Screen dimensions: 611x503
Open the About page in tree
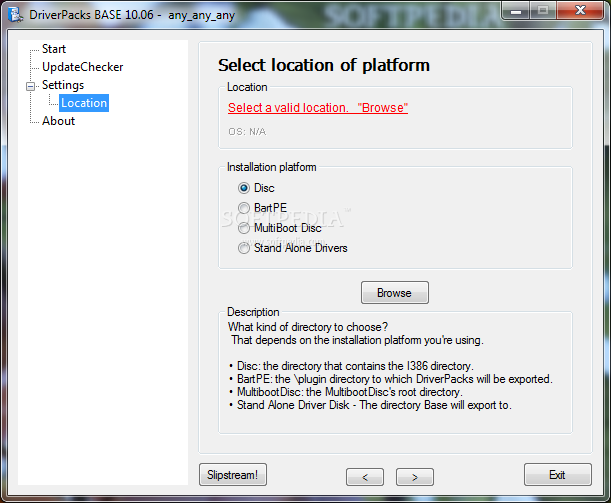click(x=58, y=121)
